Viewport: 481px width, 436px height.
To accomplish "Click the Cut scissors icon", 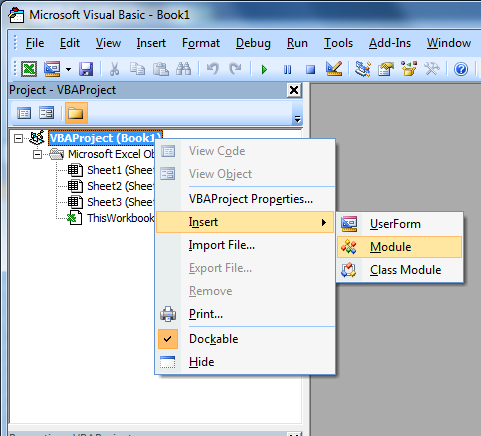I will pyautogui.click(x=114, y=69).
